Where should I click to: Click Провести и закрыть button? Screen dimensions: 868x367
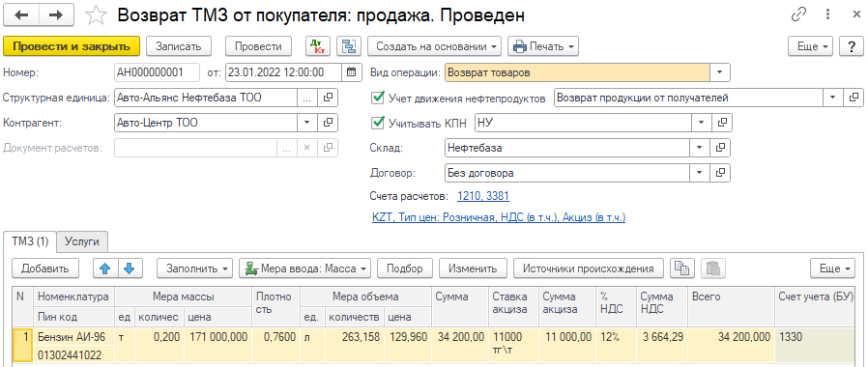click(72, 46)
